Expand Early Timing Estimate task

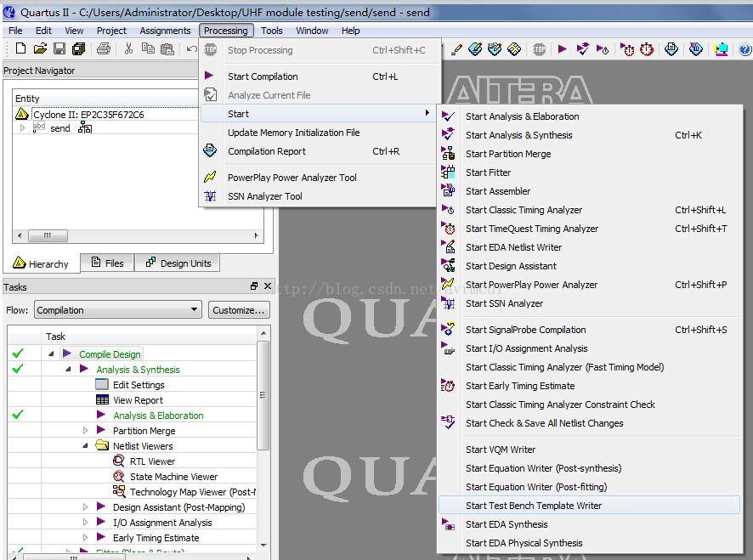tap(85, 538)
